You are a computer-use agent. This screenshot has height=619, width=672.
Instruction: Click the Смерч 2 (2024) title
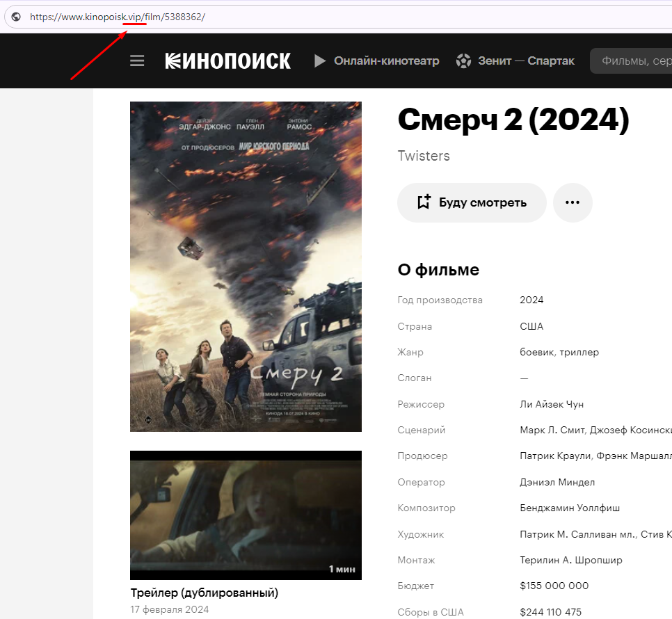click(x=513, y=120)
